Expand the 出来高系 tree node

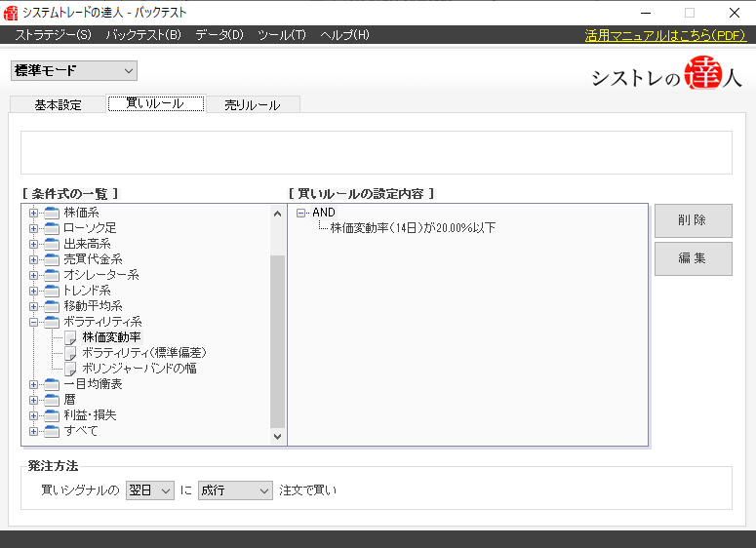point(33,244)
